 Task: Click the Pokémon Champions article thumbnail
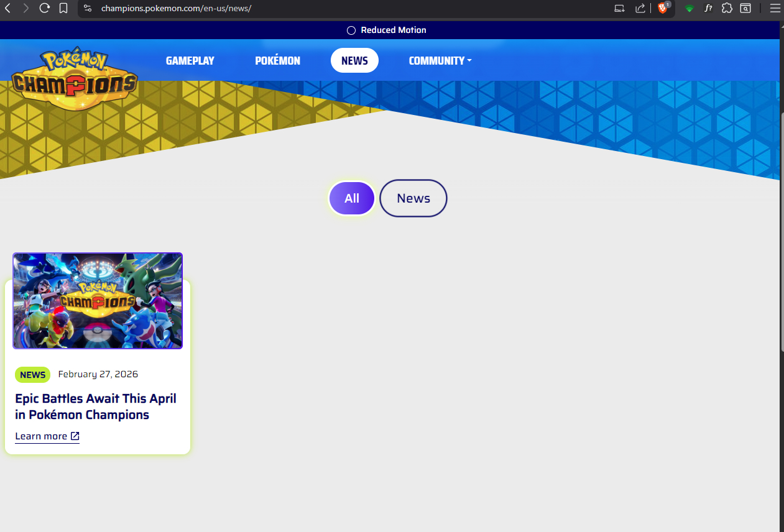[x=98, y=301]
